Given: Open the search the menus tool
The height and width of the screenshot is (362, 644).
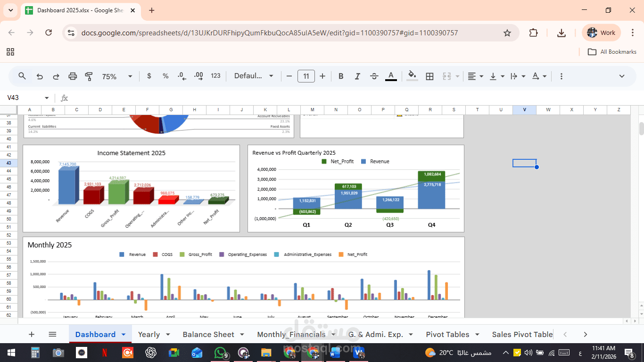Looking at the screenshot, I should pyautogui.click(x=22, y=76).
